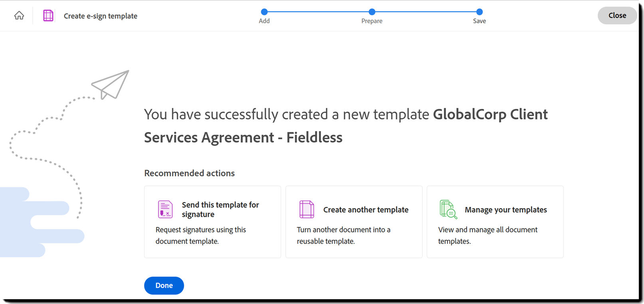This screenshot has height=304, width=644.
Task: Open Send this template for signature
Action: point(220,209)
